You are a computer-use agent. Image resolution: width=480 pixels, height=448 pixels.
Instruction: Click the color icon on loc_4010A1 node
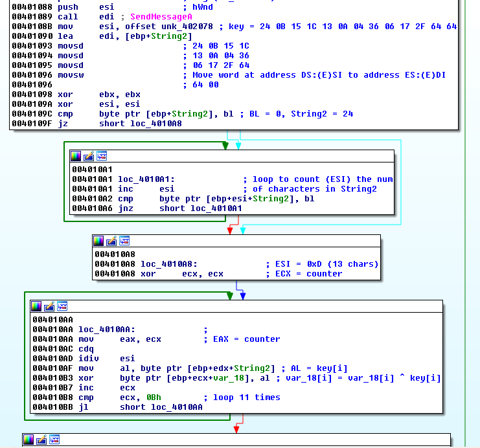tap(76, 156)
